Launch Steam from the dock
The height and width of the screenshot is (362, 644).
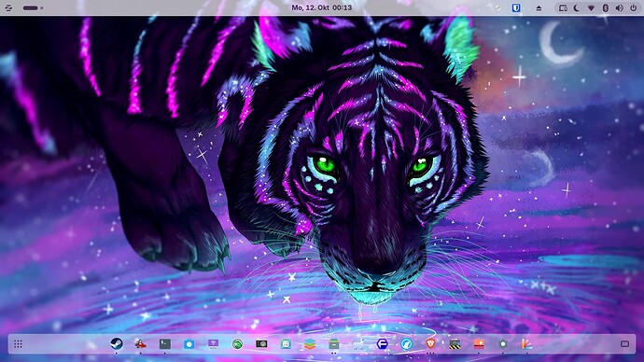[117, 343]
